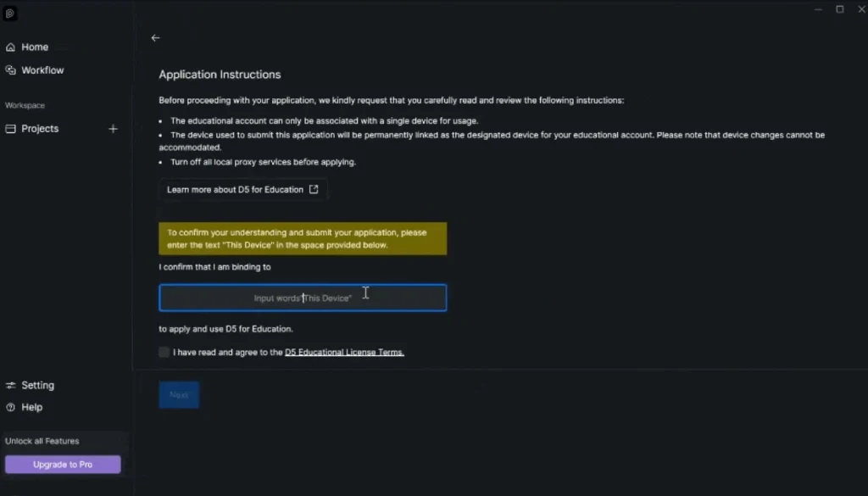Click the Next button
This screenshot has height=496, width=868.
(x=179, y=395)
